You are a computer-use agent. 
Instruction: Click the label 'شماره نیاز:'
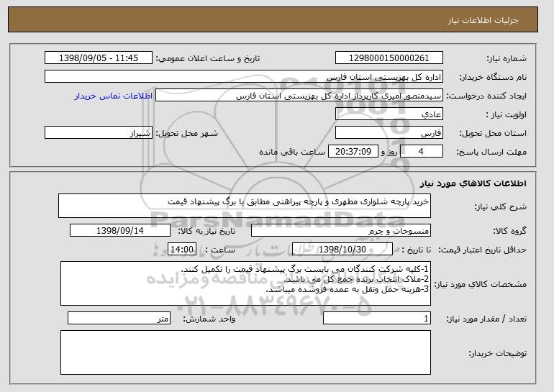click(507, 59)
